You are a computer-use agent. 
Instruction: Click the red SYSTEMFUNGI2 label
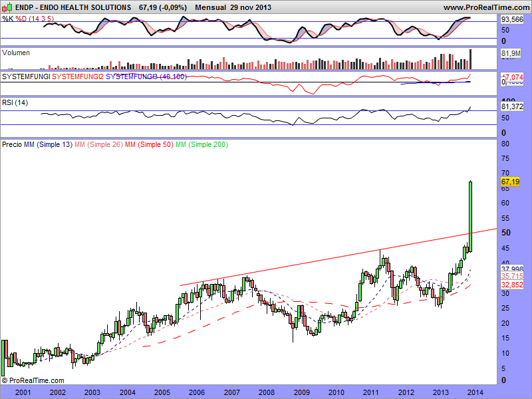pyautogui.click(x=78, y=76)
